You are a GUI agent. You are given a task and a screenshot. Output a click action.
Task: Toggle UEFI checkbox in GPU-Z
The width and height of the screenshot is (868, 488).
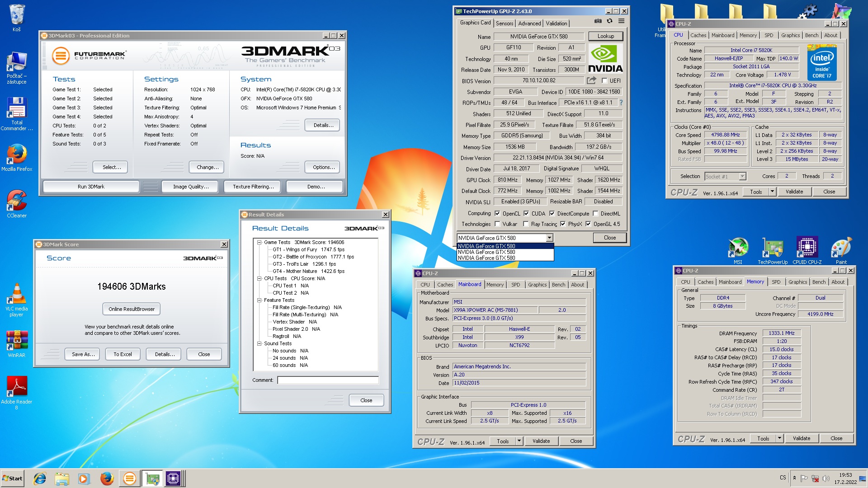click(604, 81)
